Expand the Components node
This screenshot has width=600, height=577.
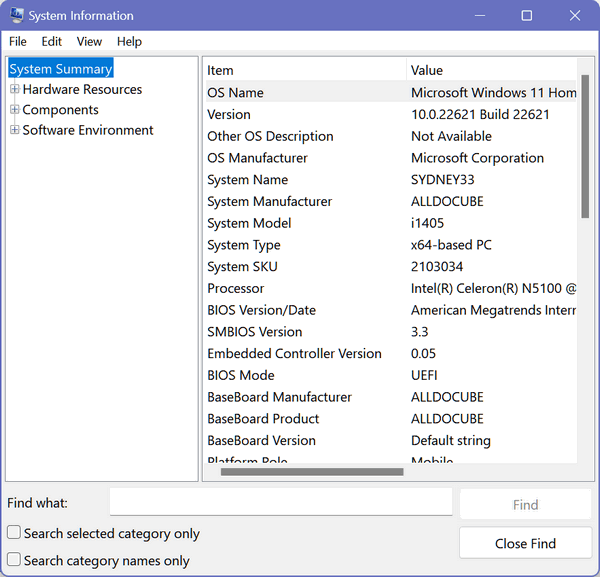tap(15, 110)
